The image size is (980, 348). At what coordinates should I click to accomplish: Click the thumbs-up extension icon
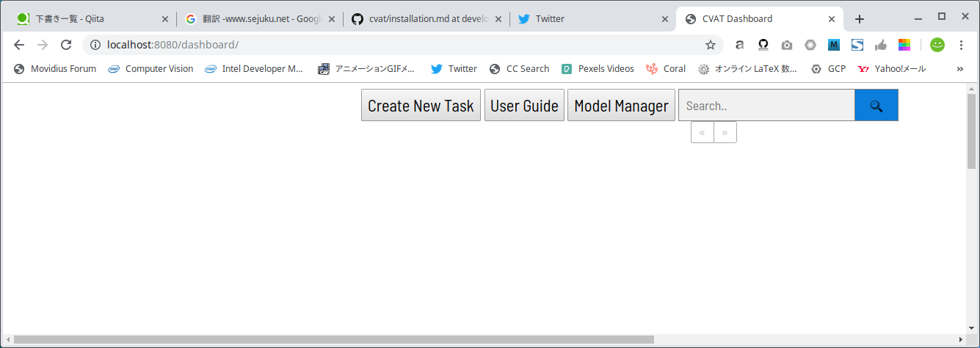[881, 45]
